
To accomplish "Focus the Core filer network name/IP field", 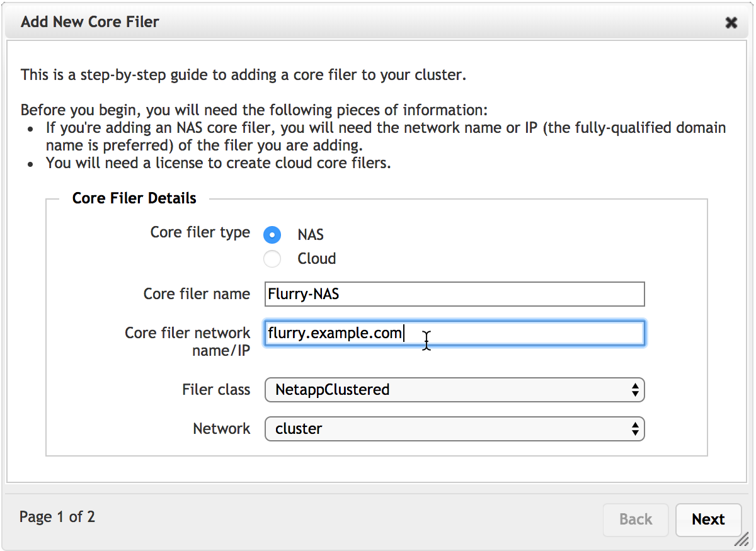I will coord(454,333).
